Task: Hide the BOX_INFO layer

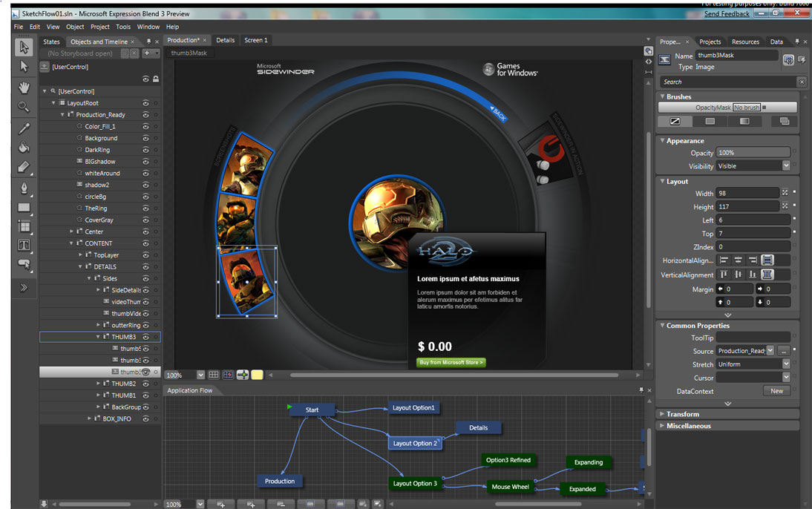Action: (x=145, y=419)
